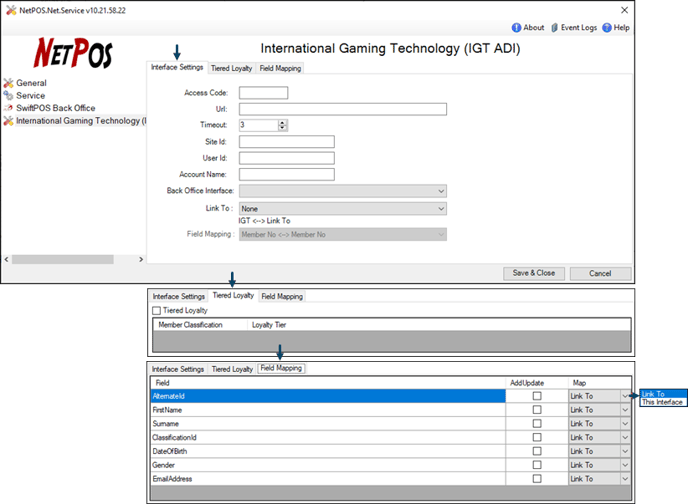Click the NetPOS title bar app icon

[11, 10]
